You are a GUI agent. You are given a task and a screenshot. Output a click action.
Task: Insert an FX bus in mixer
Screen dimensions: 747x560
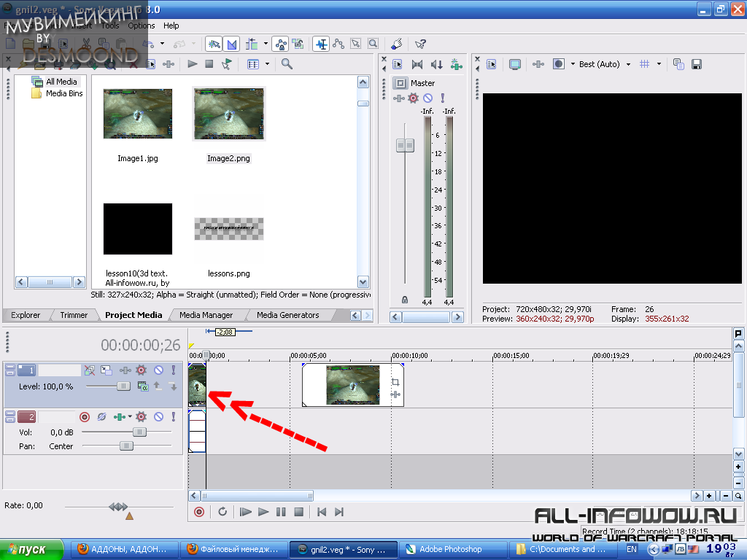457,64
